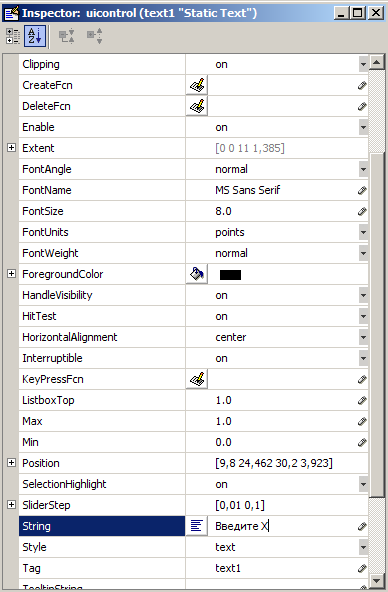
Task: Open Style dropdown arrow
Action: [x=363, y=547]
